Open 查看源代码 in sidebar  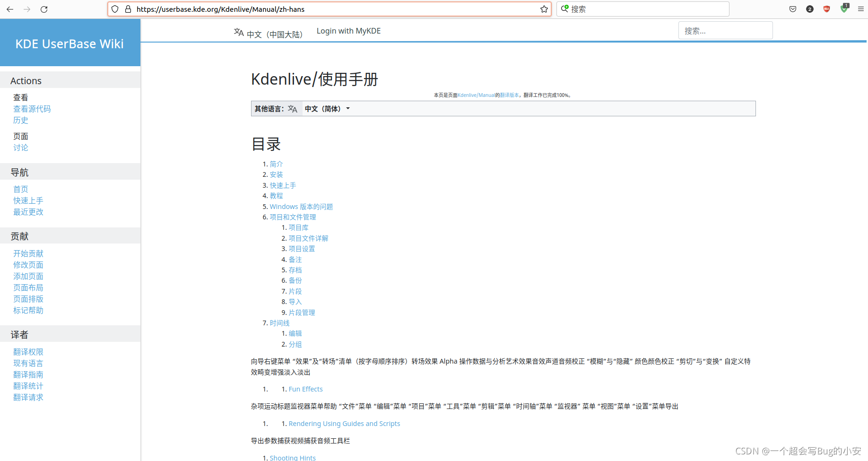pyautogui.click(x=32, y=109)
